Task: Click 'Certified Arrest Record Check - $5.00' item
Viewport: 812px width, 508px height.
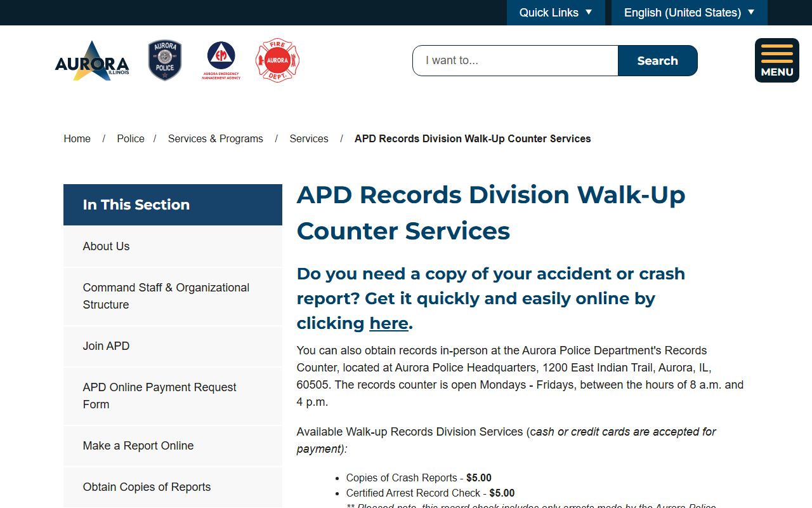Action: [x=430, y=493]
